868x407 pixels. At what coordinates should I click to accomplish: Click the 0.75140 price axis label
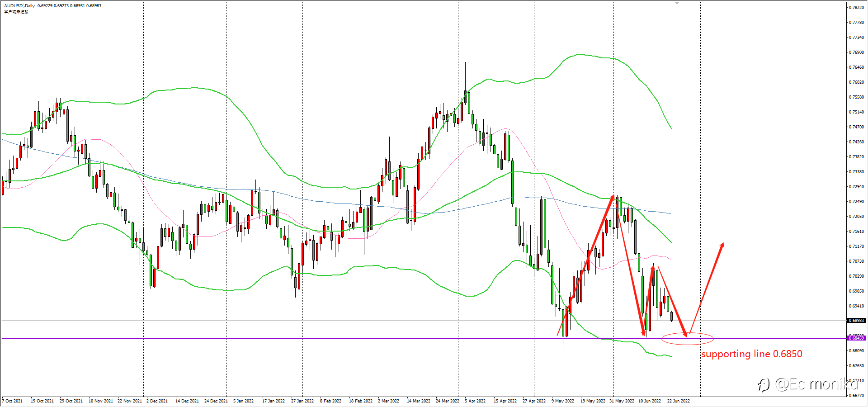point(856,112)
